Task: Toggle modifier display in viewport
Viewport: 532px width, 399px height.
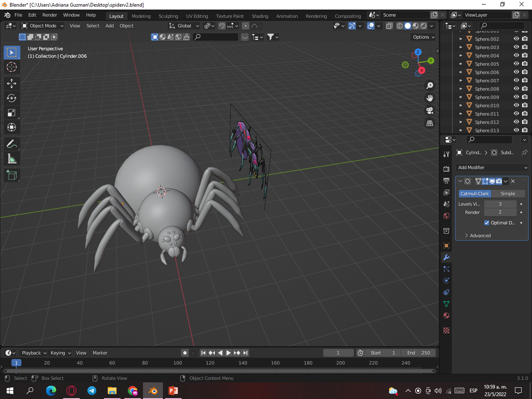Action: pos(492,181)
